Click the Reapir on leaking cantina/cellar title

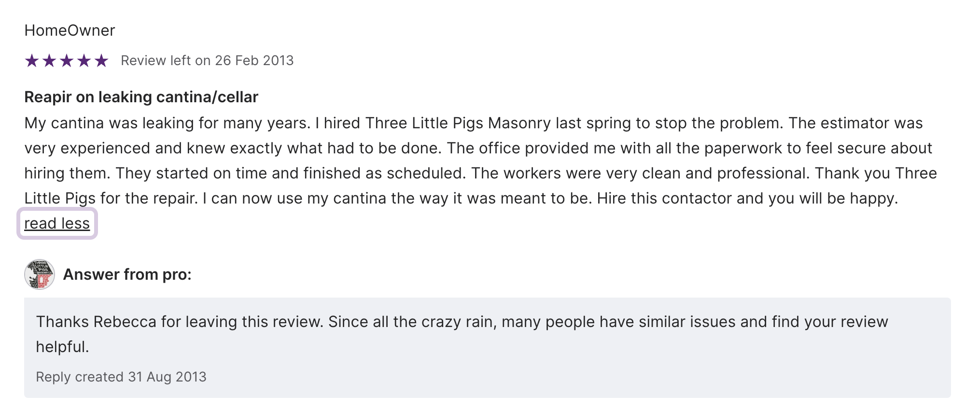[x=141, y=97]
